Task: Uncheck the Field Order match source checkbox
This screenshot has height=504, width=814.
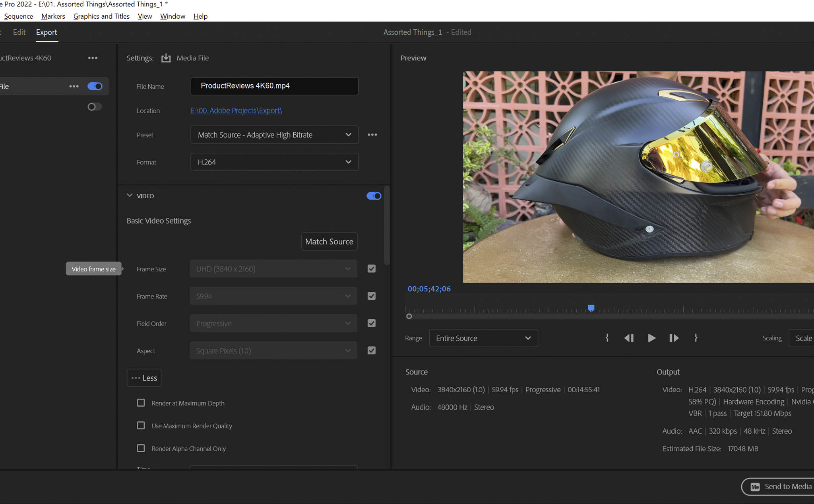Action: coord(372,324)
